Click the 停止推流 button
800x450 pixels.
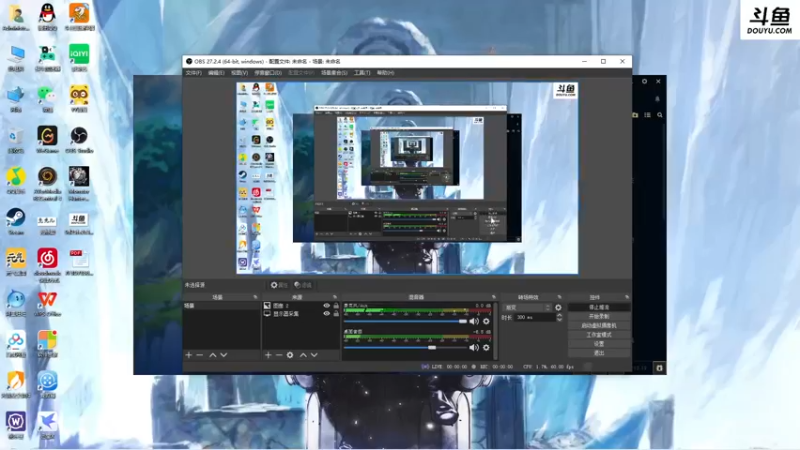[599, 307]
